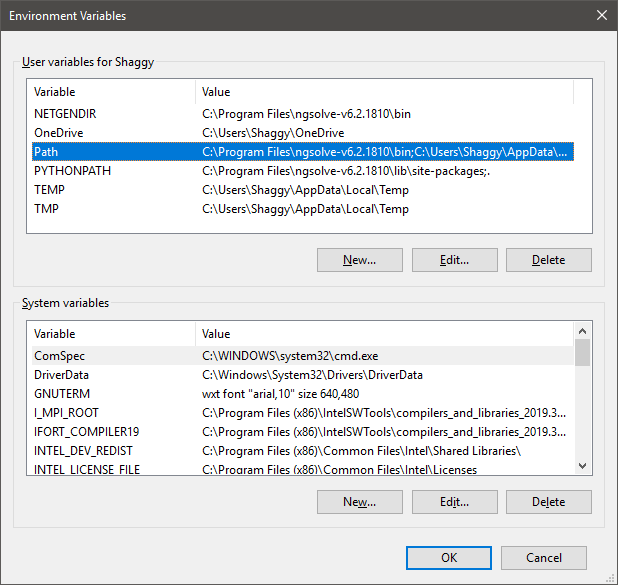The height and width of the screenshot is (585, 618).
Task: Select the GNUTERM system variable row
Action: click(303, 394)
